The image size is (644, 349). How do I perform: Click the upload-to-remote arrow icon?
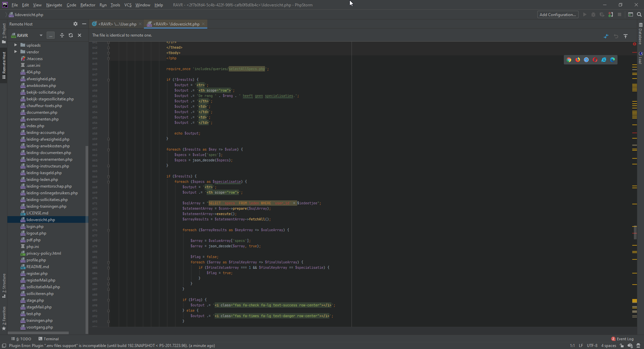tap(626, 36)
